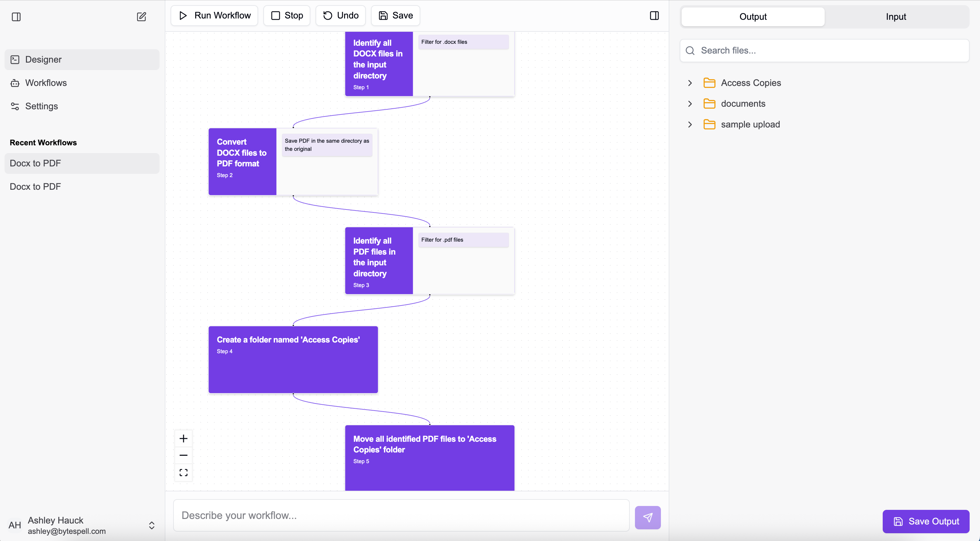
Task: Click the Run Workflow play button
Action: 215,16
